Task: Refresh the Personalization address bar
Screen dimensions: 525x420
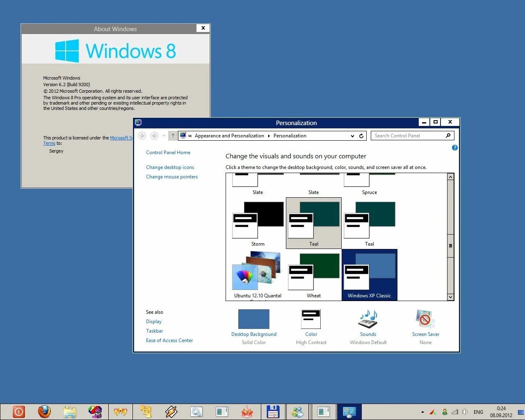Action: 361,136
